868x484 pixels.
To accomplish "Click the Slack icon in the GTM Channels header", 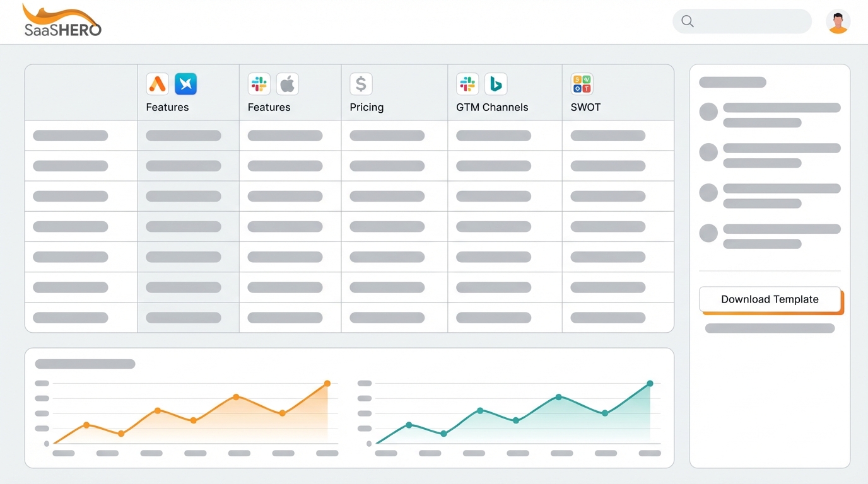I will [x=467, y=83].
